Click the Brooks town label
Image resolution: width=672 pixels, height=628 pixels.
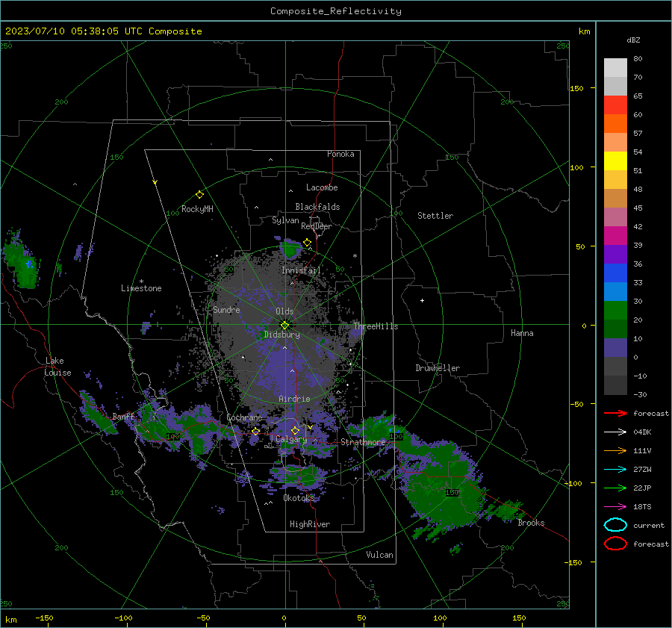[x=531, y=523]
